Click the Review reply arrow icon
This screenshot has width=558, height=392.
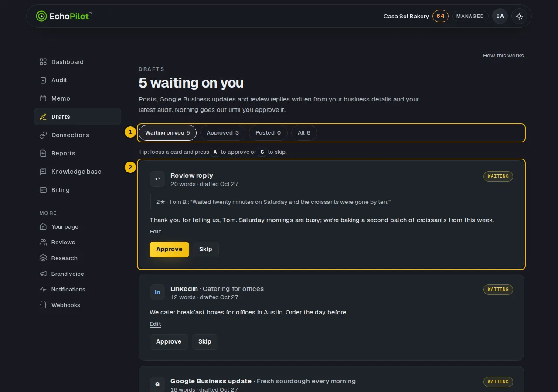[x=157, y=179]
